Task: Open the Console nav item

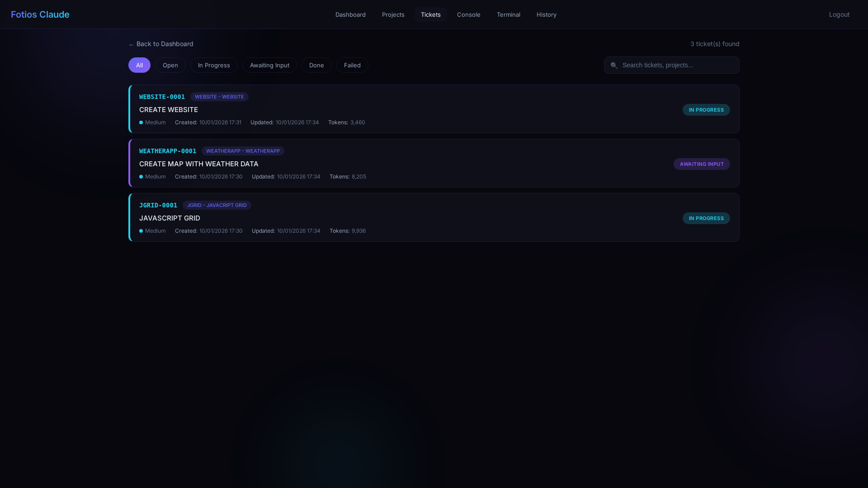Action: [x=469, y=14]
